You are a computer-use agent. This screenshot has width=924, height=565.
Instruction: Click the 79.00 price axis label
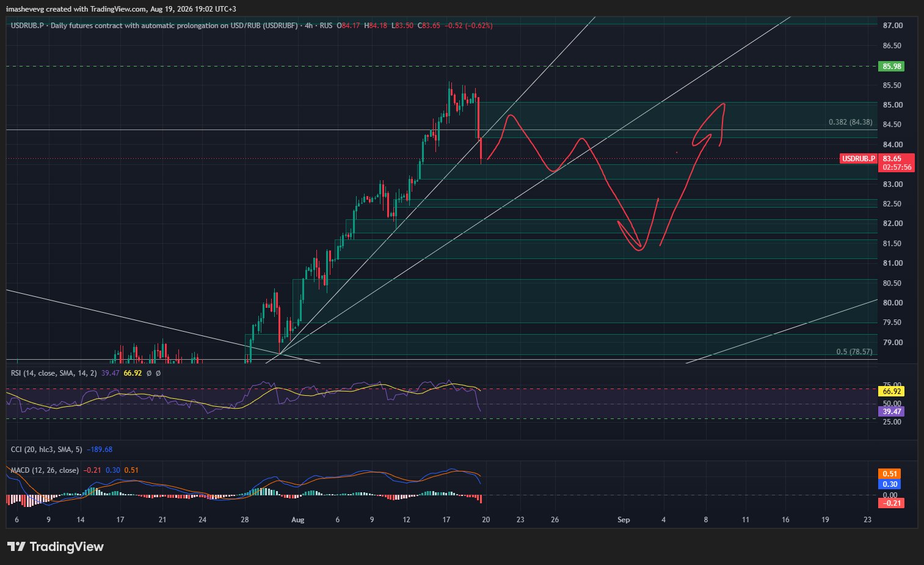coord(892,343)
